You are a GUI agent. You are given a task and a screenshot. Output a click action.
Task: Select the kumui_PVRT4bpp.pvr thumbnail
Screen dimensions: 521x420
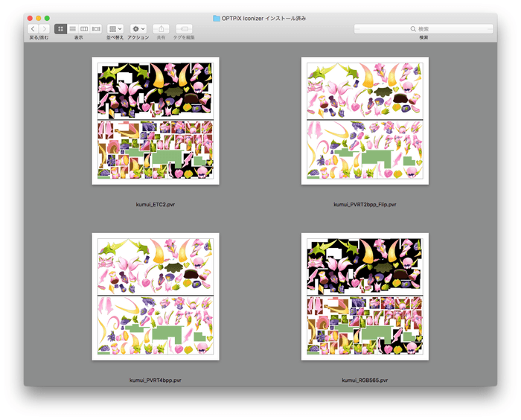pos(155,296)
